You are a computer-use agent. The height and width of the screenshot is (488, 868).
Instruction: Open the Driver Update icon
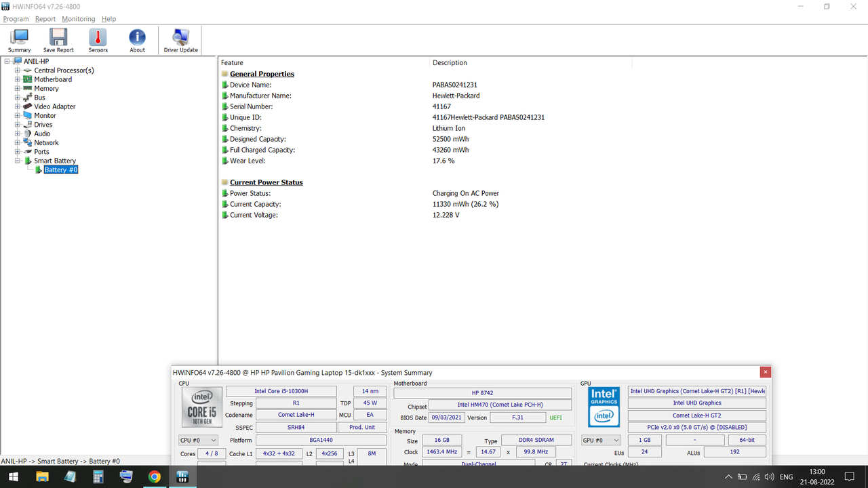[x=180, y=41]
